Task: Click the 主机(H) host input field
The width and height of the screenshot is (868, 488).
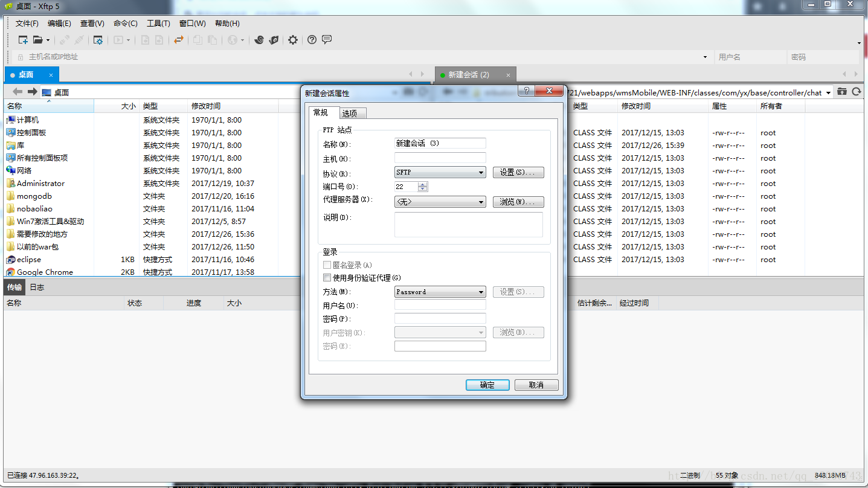Action: 440,158
